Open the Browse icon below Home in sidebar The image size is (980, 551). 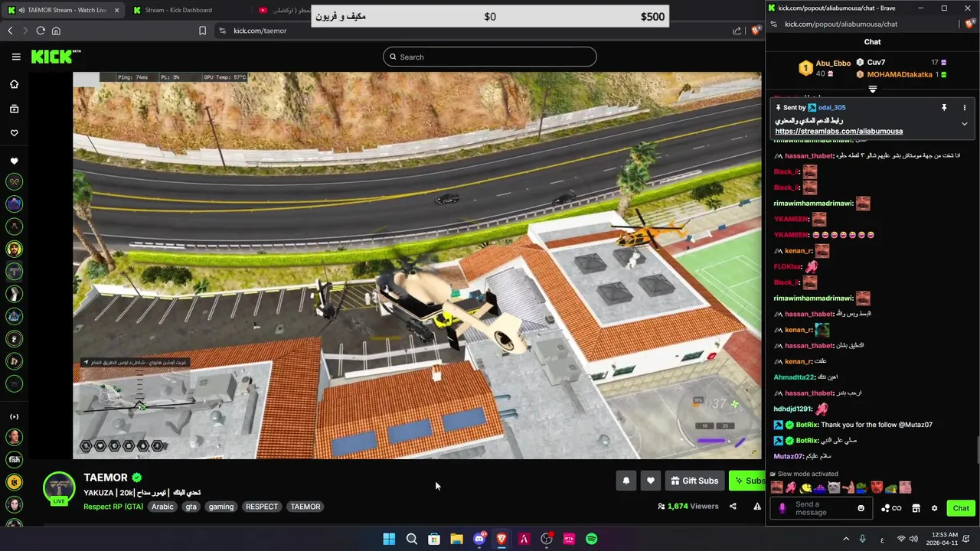click(14, 109)
